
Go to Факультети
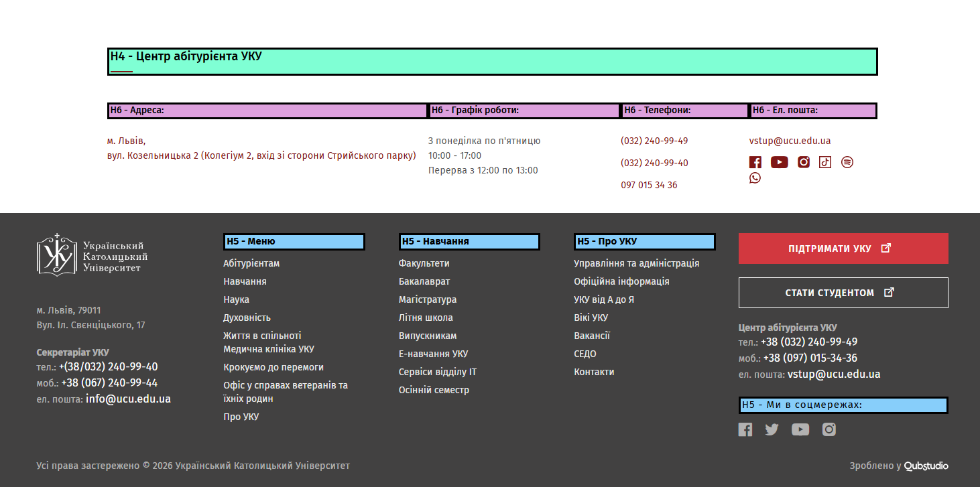(x=424, y=263)
